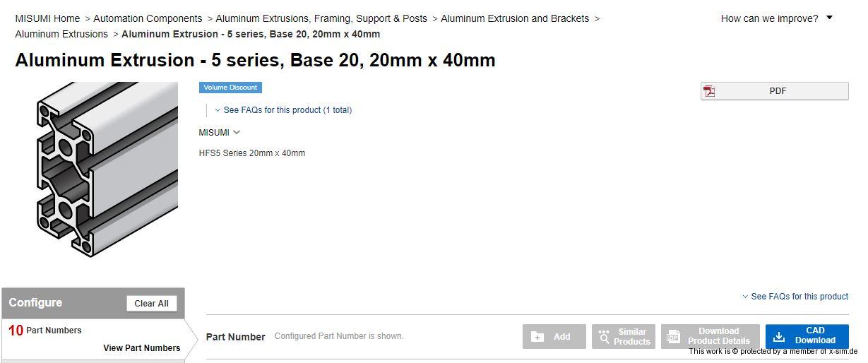Select the Configure panel header

(36, 303)
